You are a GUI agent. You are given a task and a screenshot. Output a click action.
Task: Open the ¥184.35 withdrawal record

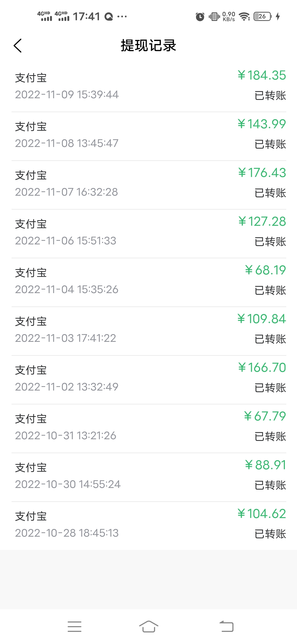click(148, 88)
